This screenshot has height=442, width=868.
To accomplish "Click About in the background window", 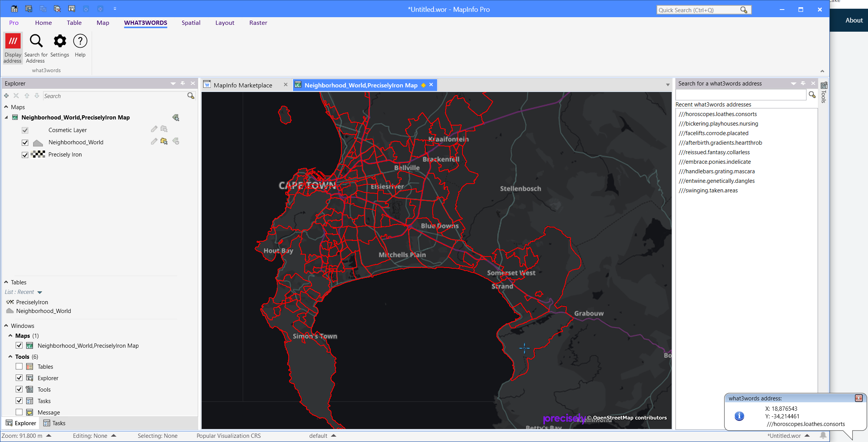I will 854,21.
